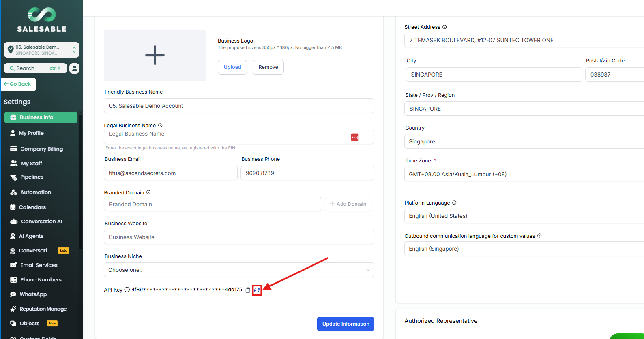Click the sidebar Search field
This screenshot has height=339, width=644.
point(35,68)
